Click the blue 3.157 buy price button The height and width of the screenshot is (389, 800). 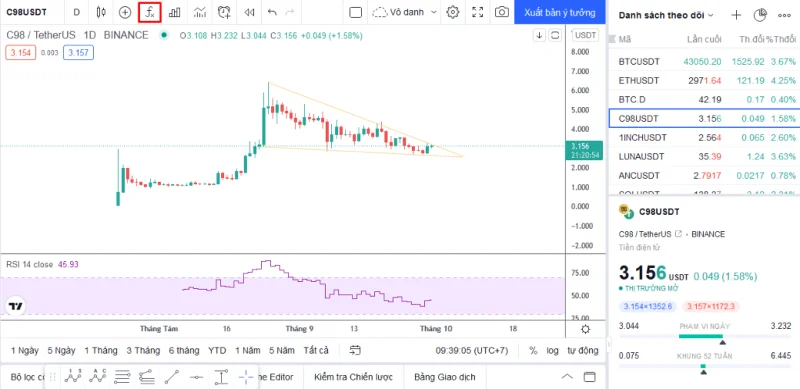click(x=78, y=53)
